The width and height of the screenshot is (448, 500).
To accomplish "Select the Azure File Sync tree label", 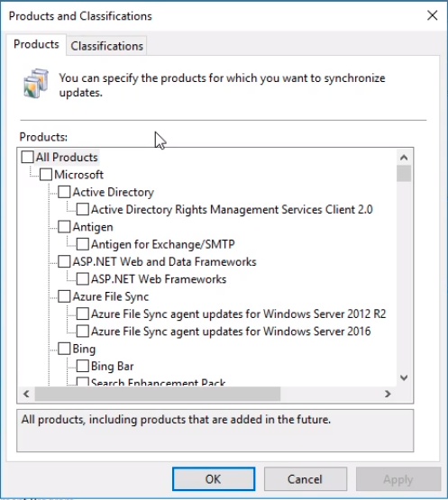I will pos(111,297).
